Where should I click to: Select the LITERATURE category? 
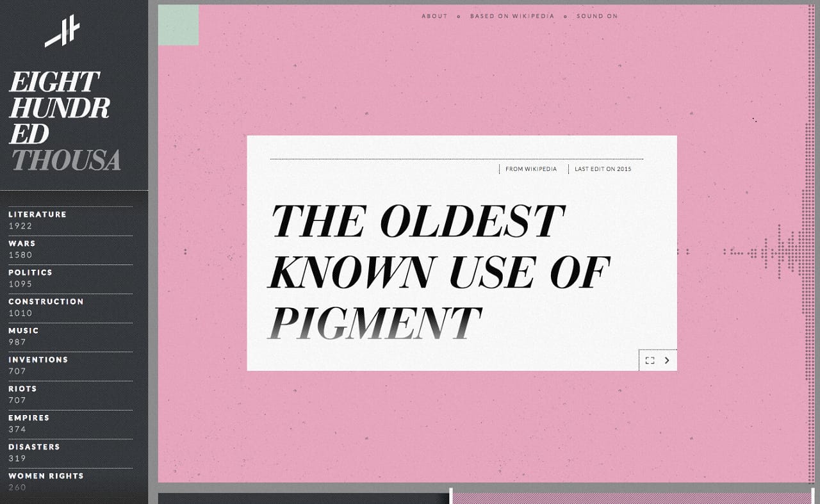click(x=37, y=215)
